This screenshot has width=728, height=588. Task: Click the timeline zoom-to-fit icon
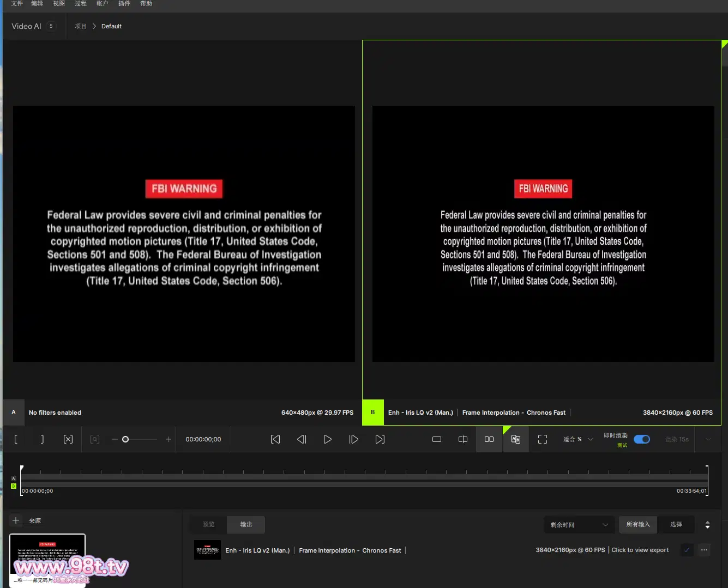coord(95,439)
